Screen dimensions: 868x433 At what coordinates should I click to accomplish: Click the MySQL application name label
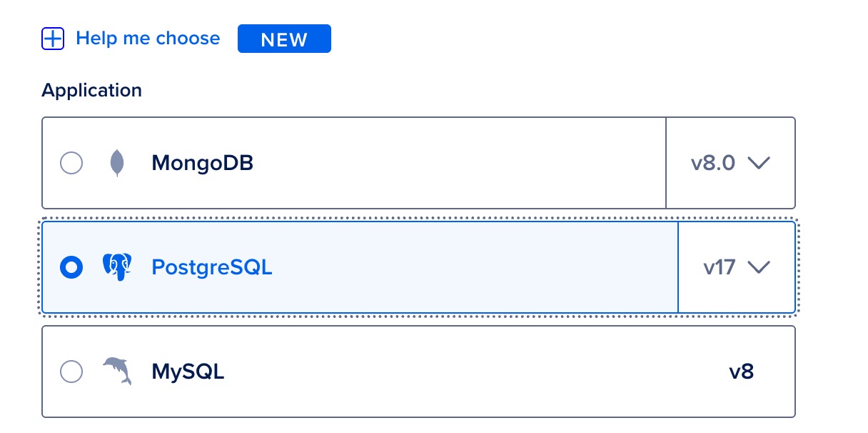pyautogui.click(x=188, y=372)
